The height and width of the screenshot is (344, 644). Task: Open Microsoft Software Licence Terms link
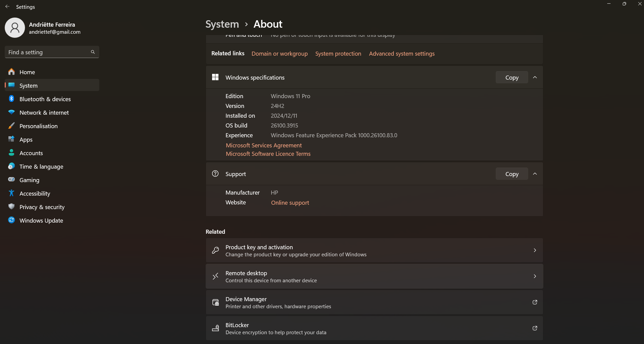click(268, 154)
